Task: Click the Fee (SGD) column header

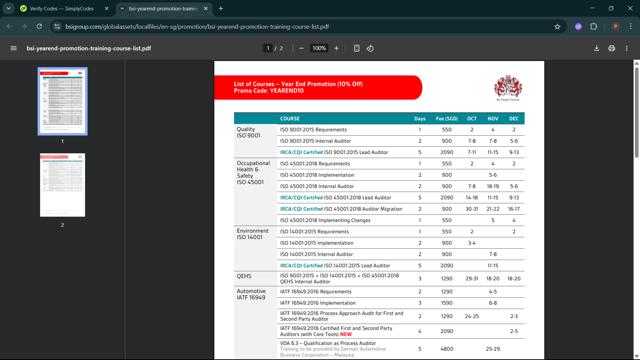Action: 447,118
